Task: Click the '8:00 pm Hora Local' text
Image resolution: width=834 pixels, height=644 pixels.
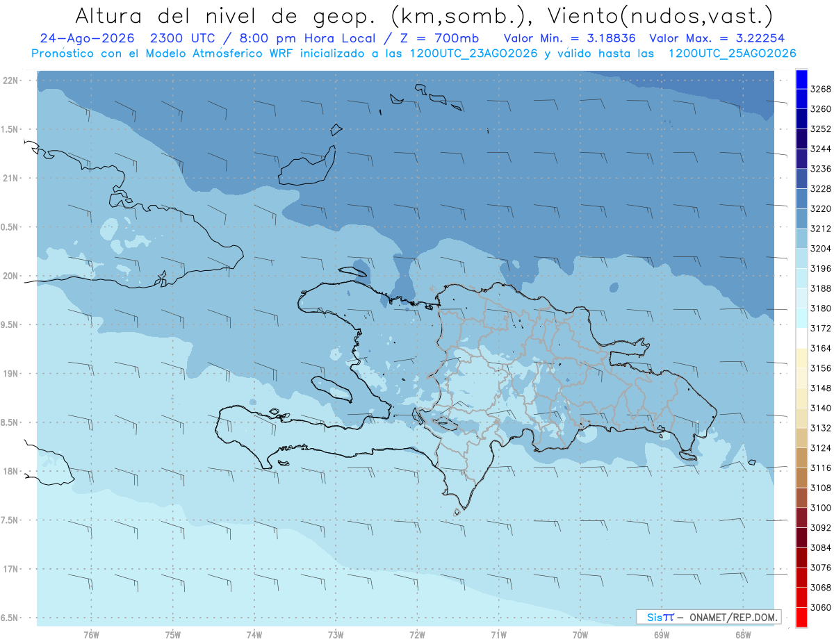Action: click(308, 38)
